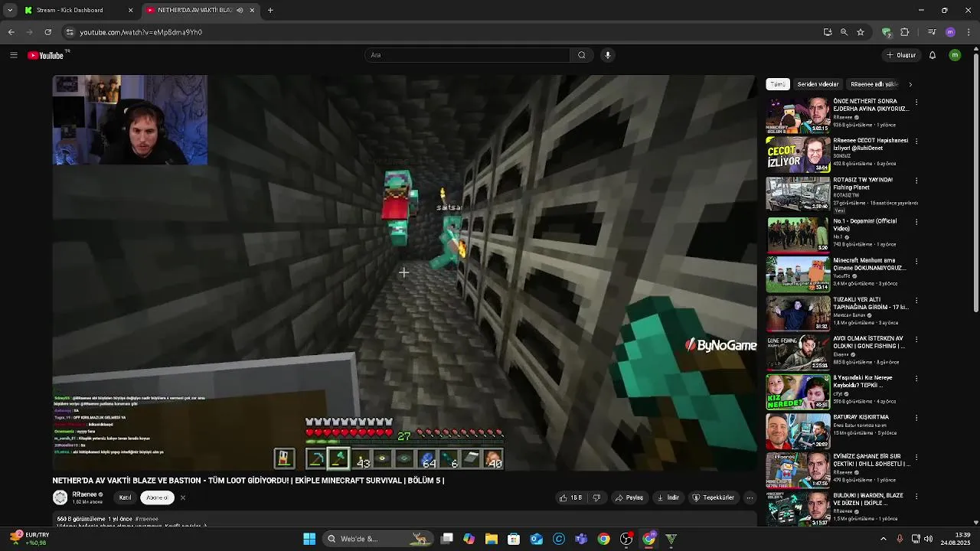Open the YouTube hamburger guide menu
Screen dimensions: 980x551
coord(13,55)
